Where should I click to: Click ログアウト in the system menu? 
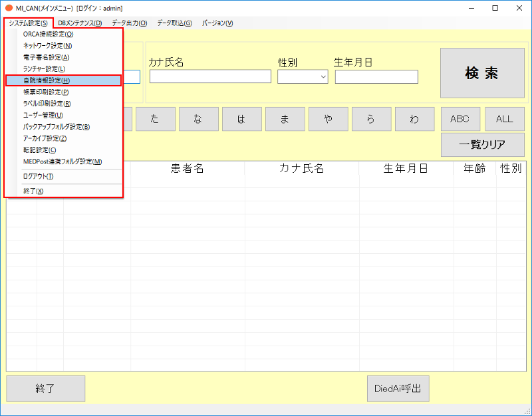38,176
